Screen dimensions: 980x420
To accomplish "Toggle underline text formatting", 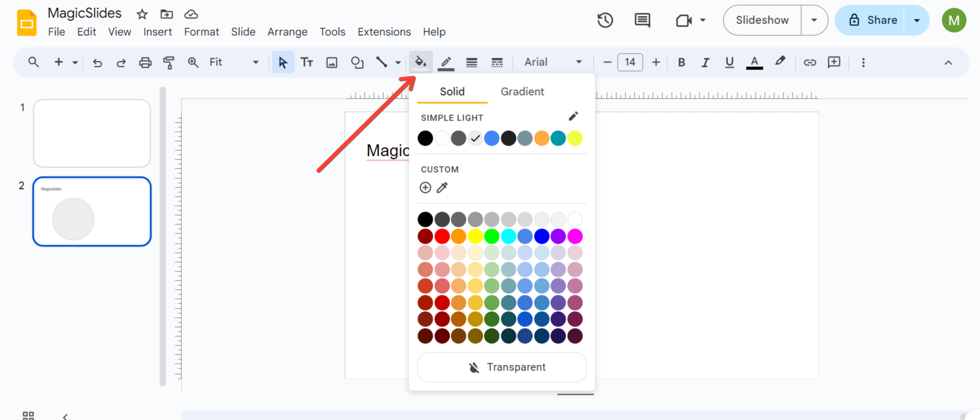I will [x=729, y=62].
